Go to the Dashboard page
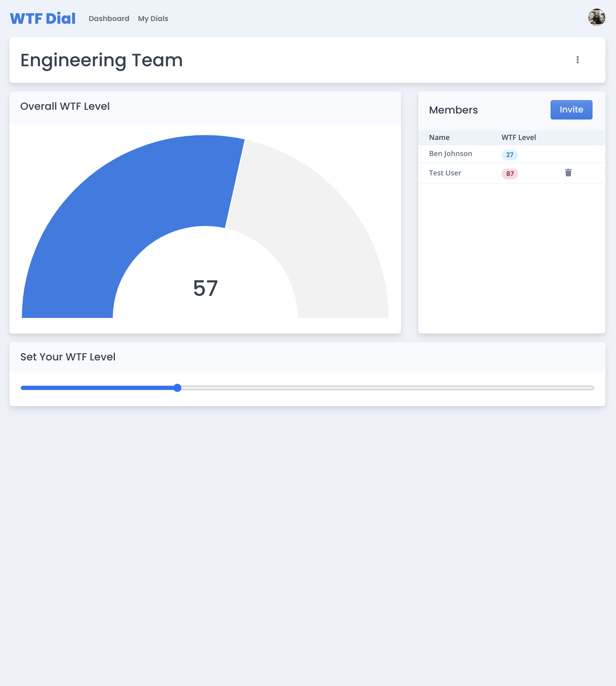 coord(109,18)
